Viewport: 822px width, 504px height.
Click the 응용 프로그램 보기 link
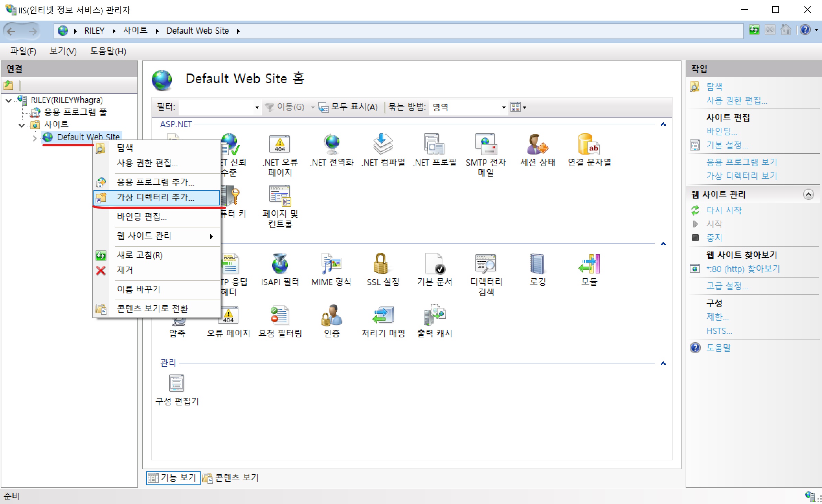(x=741, y=162)
